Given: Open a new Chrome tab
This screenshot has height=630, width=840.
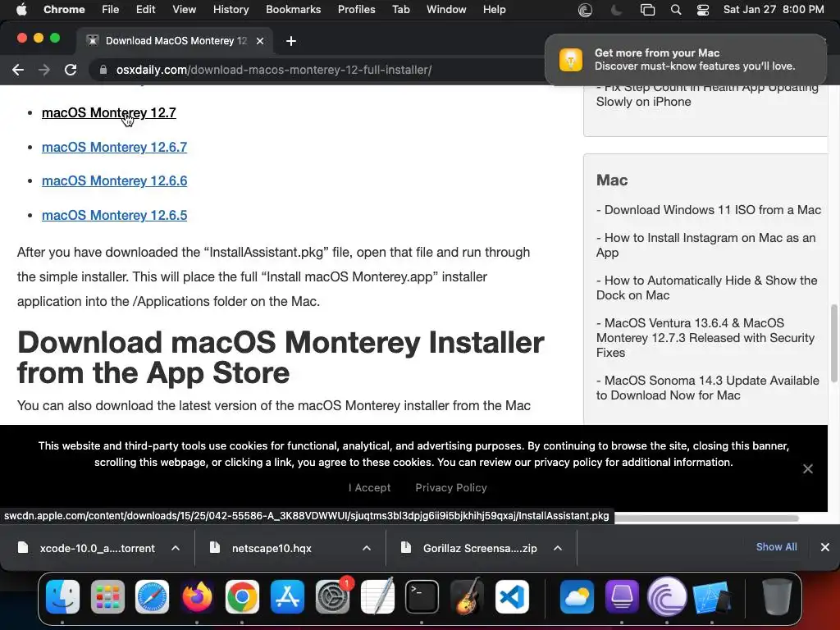Looking at the screenshot, I should point(291,41).
